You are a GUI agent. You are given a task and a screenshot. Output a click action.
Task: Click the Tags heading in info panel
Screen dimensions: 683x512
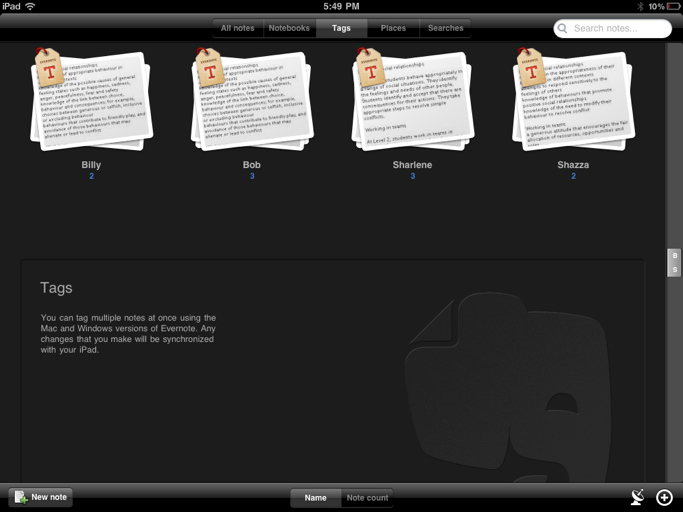pos(56,288)
